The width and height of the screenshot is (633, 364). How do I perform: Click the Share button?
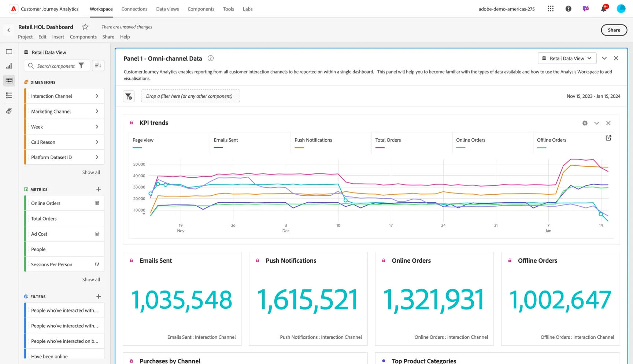pyautogui.click(x=614, y=30)
